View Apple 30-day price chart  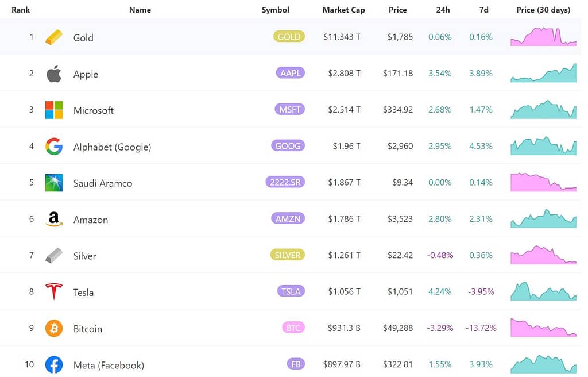[x=543, y=73]
